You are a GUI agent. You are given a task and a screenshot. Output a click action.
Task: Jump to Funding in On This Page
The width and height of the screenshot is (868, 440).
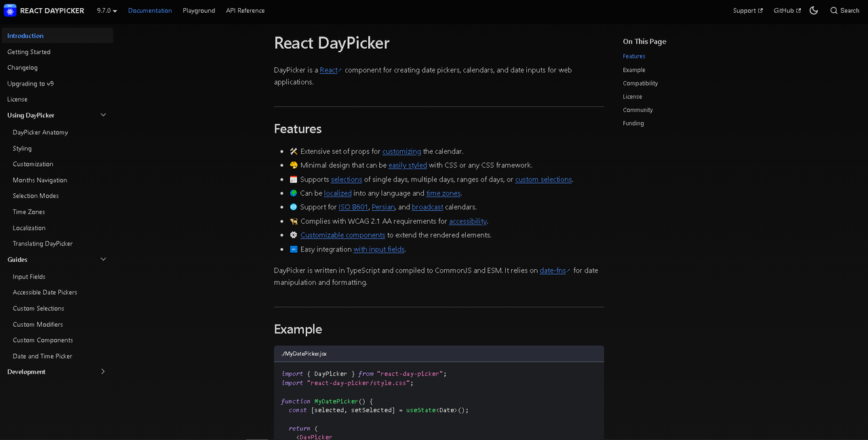click(x=633, y=123)
